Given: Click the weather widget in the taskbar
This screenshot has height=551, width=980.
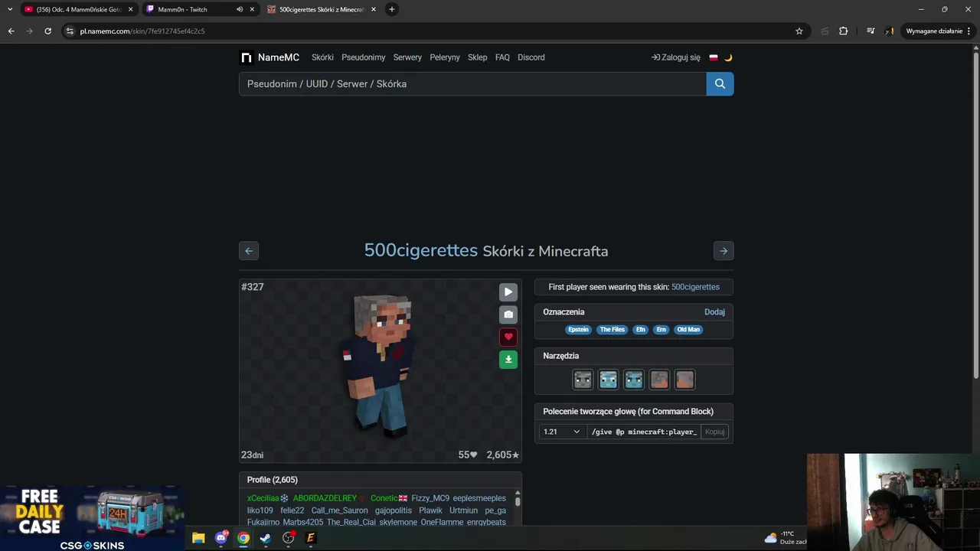Looking at the screenshot, I should (x=786, y=537).
